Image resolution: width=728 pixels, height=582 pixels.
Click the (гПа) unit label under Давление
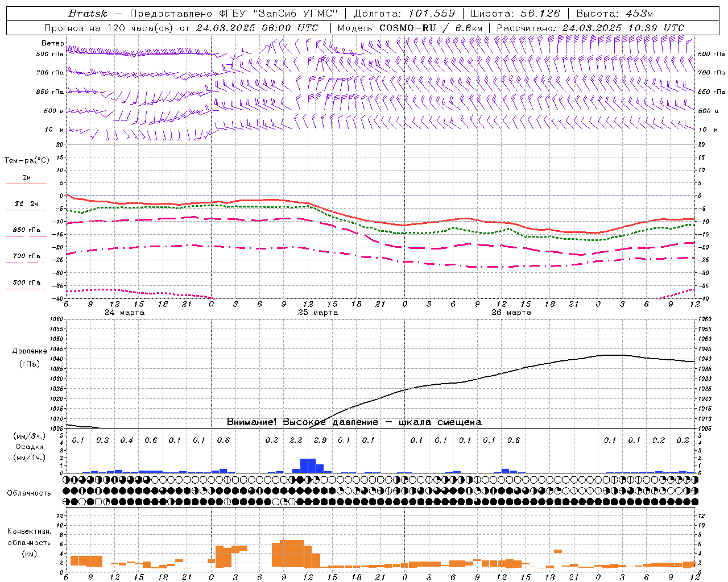[29, 364]
